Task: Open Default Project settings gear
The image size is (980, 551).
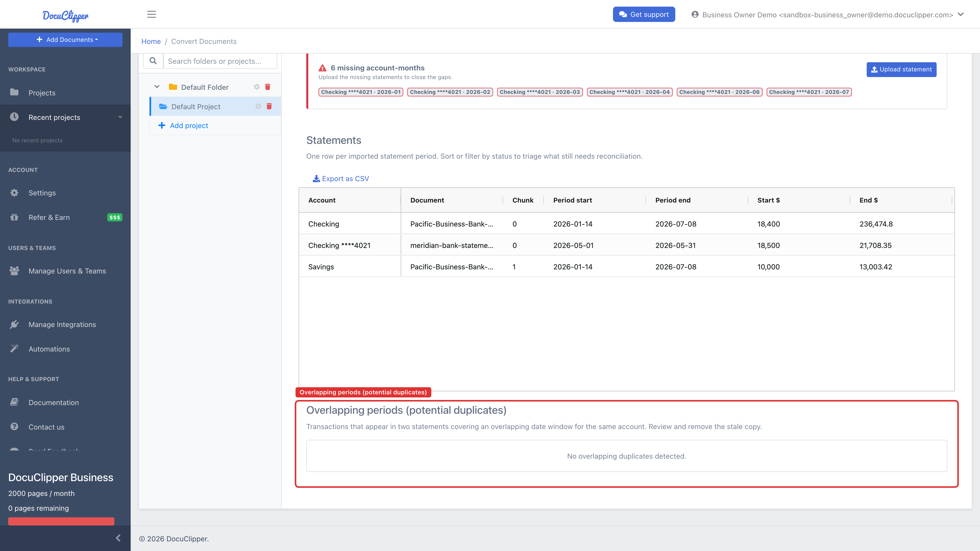Action: point(258,106)
